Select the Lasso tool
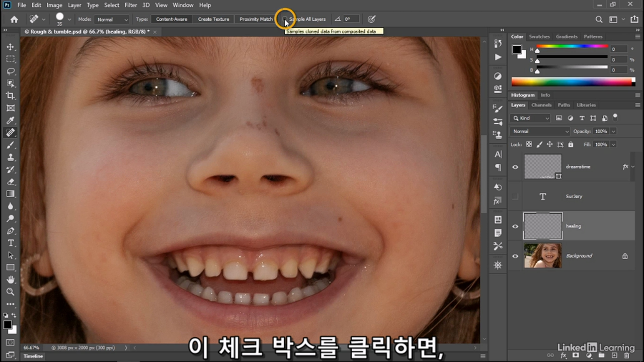This screenshot has height=362, width=644. click(x=11, y=71)
